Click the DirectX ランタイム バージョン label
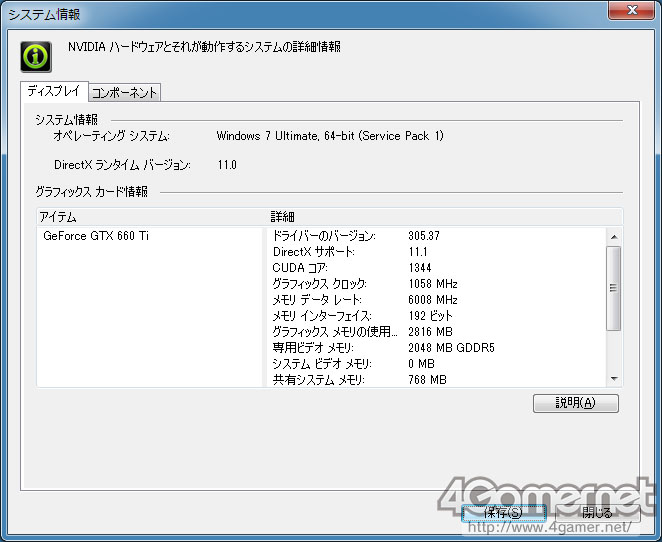662x542 pixels. [122, 165]
